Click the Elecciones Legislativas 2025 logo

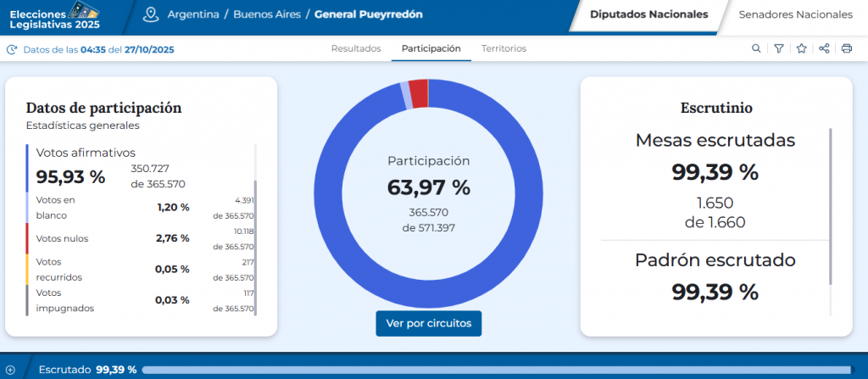(x=53, y=14)
